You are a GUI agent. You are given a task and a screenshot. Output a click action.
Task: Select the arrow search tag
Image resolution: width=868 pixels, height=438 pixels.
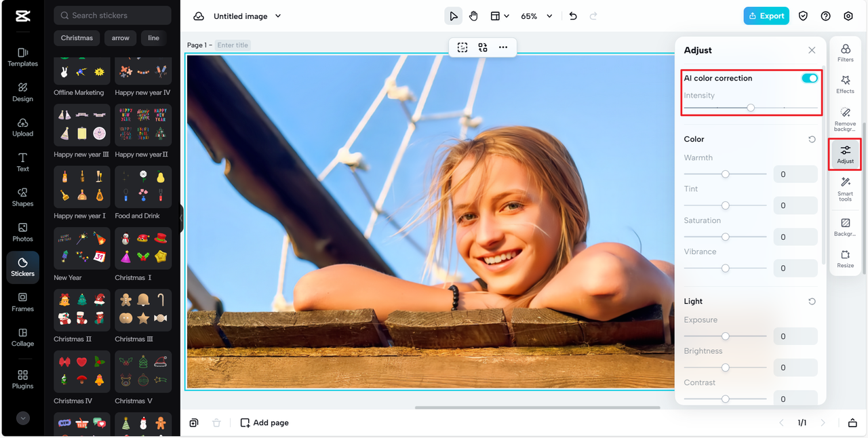(x=121, y=38)
